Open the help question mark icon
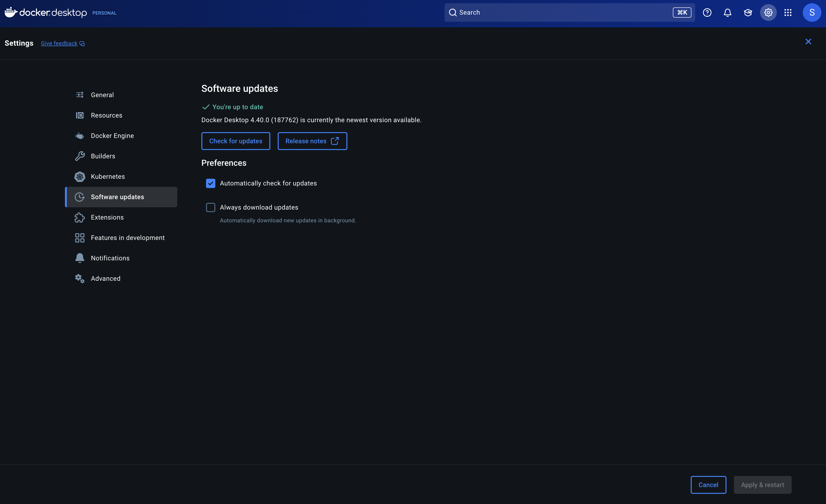 coord(707,12)
